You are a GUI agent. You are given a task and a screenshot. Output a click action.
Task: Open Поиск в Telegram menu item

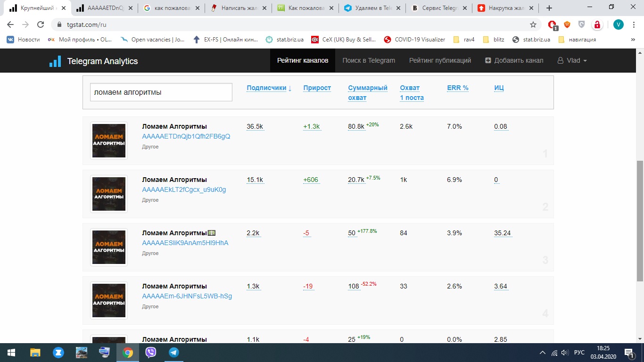tap(369, 60)
